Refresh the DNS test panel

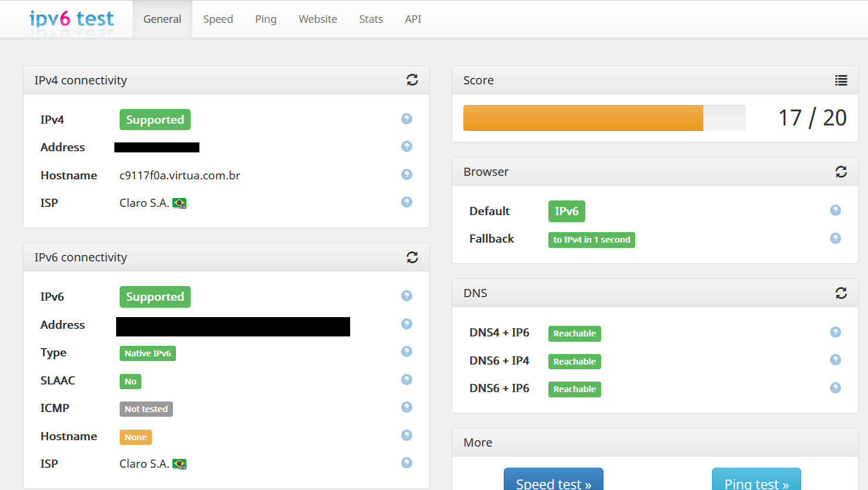point(841,293)
